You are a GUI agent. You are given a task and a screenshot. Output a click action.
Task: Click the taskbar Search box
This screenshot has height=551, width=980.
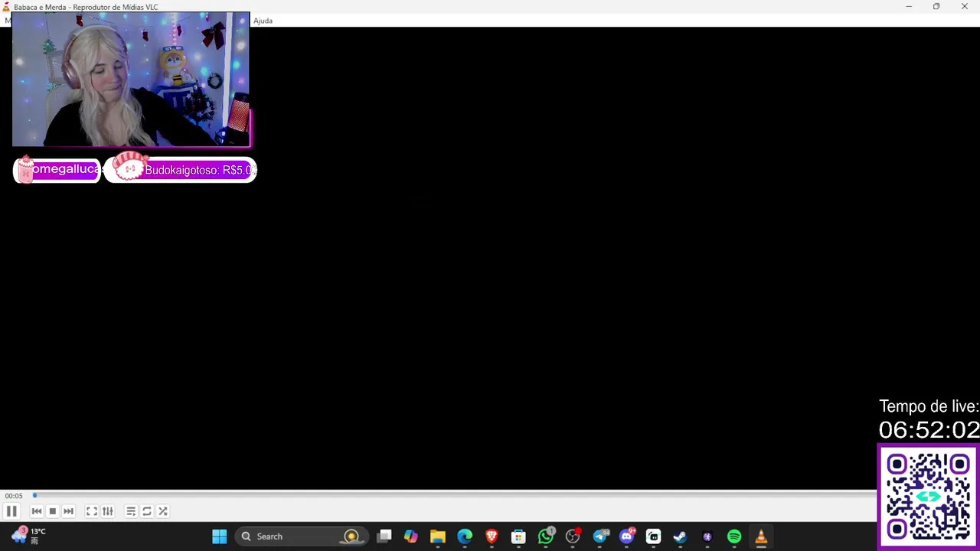click(301, 536)
